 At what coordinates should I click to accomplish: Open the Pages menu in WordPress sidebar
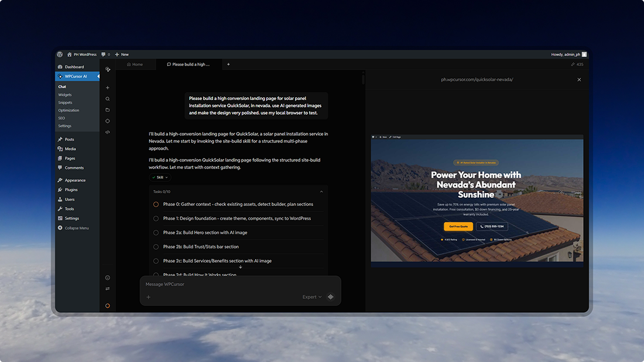pyautogui.click(x=68, y=158)
